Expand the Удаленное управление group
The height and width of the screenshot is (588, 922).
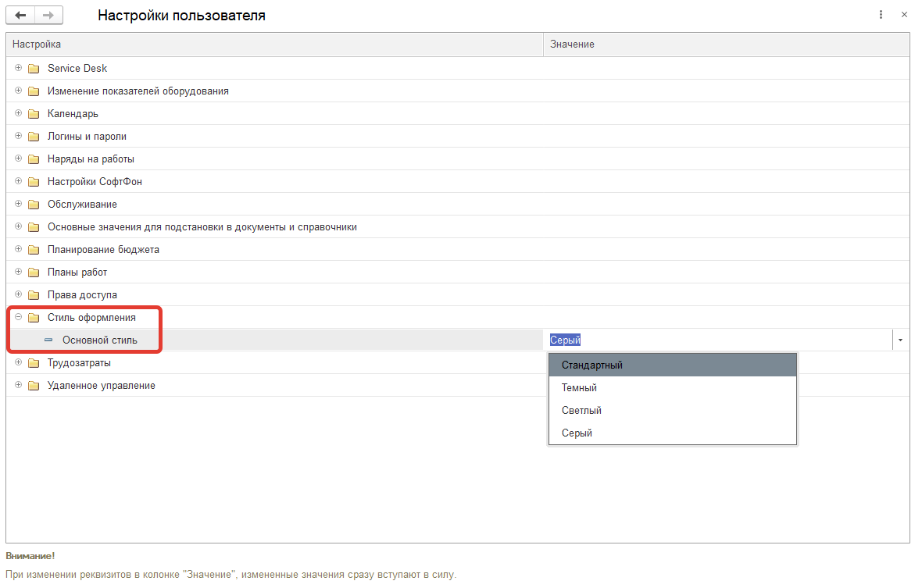pyautogui.click(x=18, y=385)
